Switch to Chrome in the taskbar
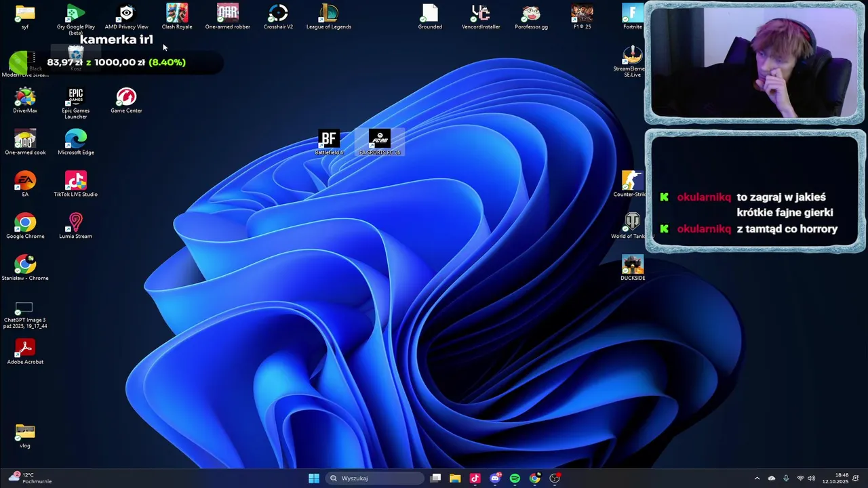Image resolution: width=868 pixels, height=488 pixels. click(x=535, y=479)
